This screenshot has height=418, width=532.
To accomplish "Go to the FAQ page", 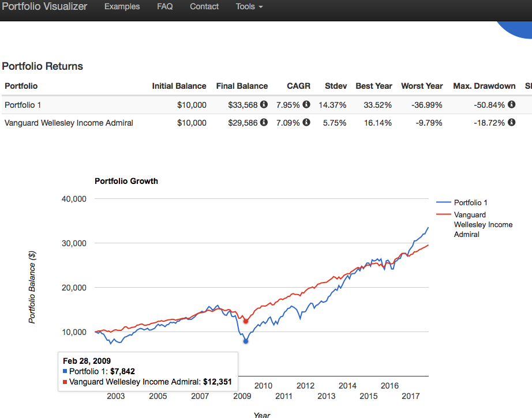I will 164,7.
